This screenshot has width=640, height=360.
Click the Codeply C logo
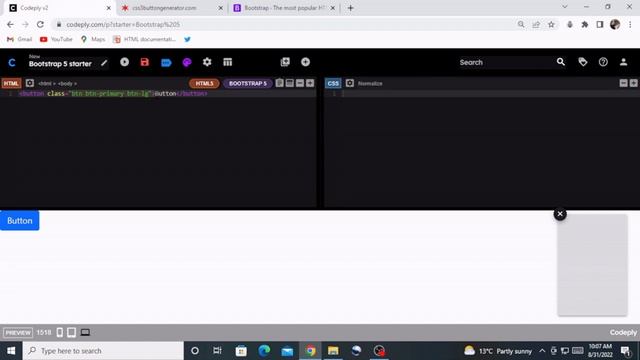click(12, 62)
